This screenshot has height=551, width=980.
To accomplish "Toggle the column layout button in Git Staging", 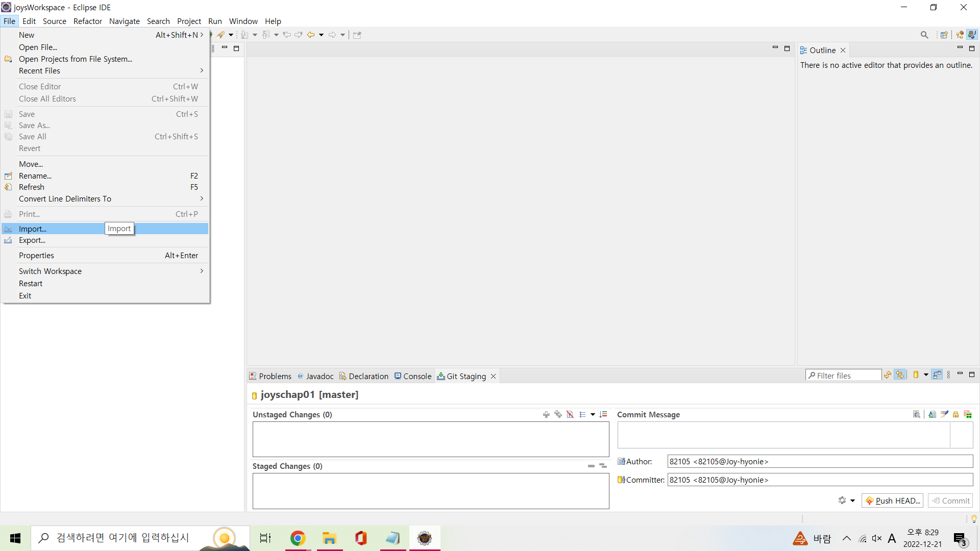I will pyautogui.click(x=937, y=375).
